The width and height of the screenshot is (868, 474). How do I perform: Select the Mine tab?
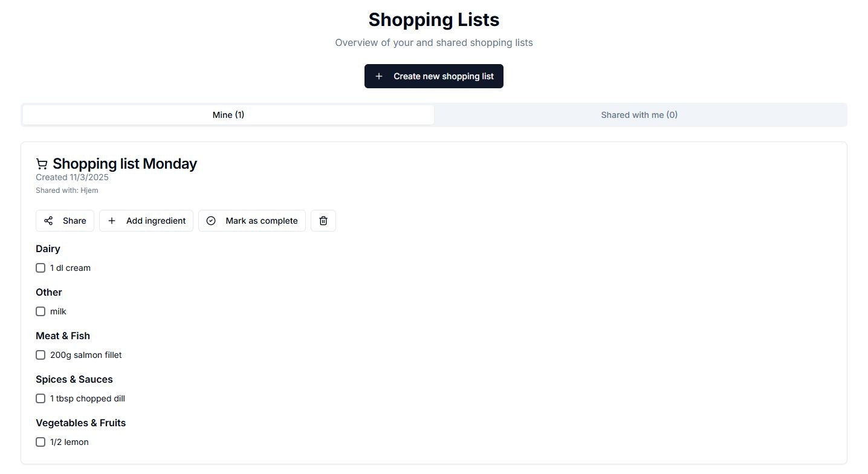228,114
